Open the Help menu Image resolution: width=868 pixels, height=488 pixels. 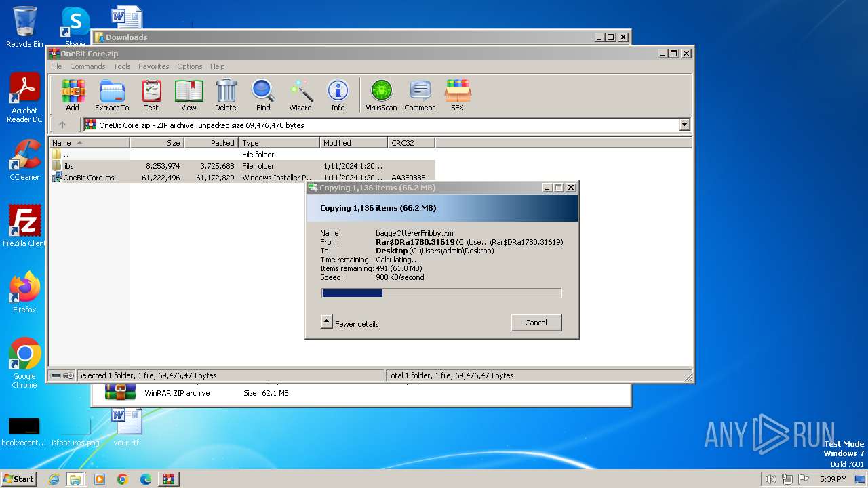218,66
